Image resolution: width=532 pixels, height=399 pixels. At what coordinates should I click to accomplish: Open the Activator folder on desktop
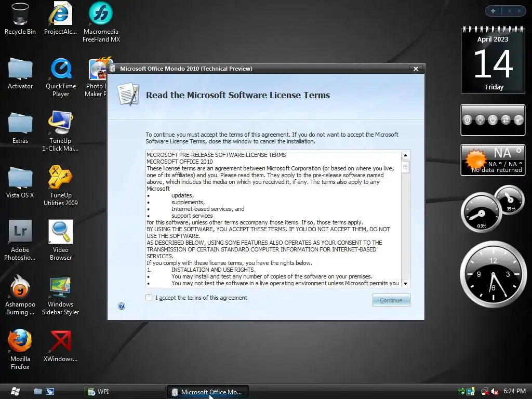[x=20, y=74]
